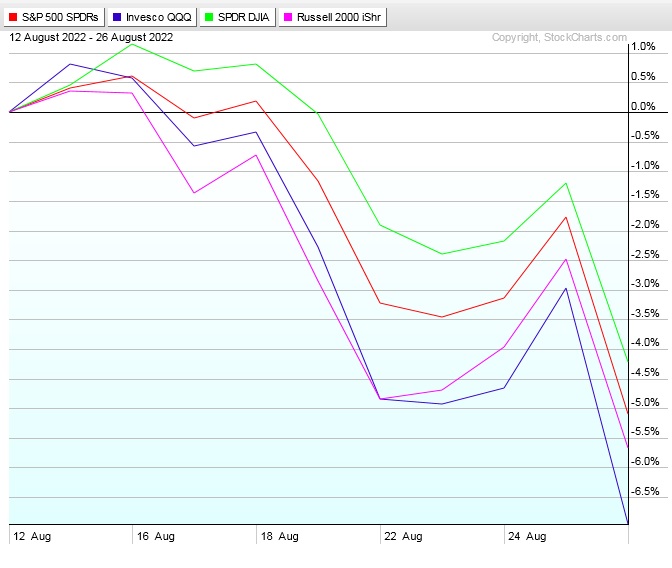Image resolution: width=672 pixels, height=568 pixels.
Task: Click the -5.0% y-axis label
Action: point(645,403)
